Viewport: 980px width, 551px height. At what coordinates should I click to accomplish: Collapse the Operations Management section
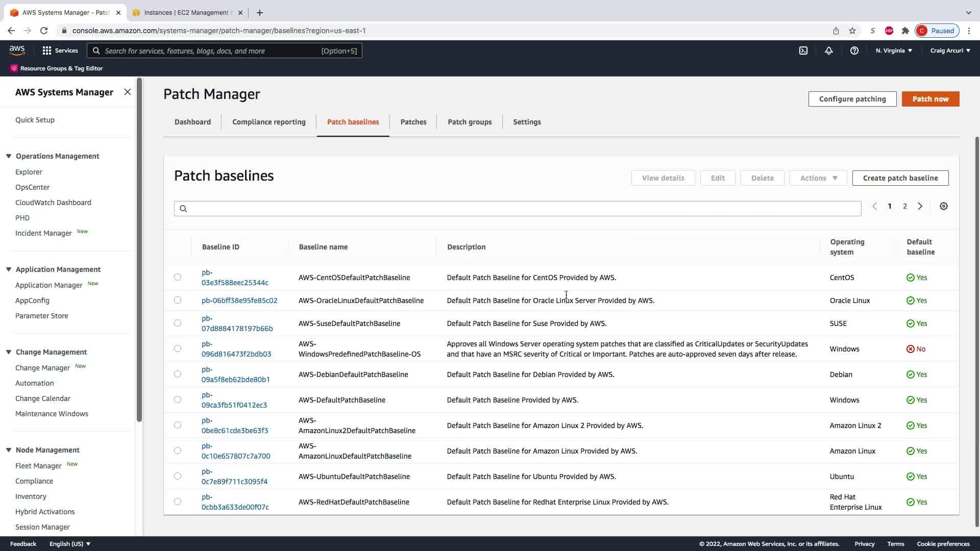9,156
